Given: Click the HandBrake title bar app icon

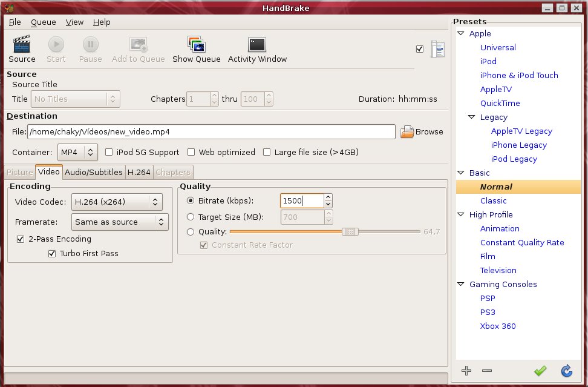Looking at the screenshot, I should click(x=9, y=7).
